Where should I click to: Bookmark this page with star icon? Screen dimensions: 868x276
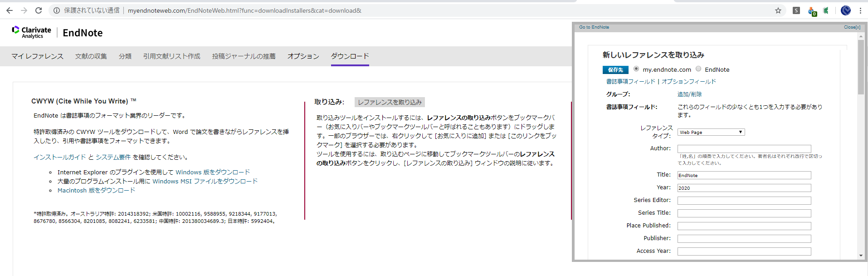(778, 10)
